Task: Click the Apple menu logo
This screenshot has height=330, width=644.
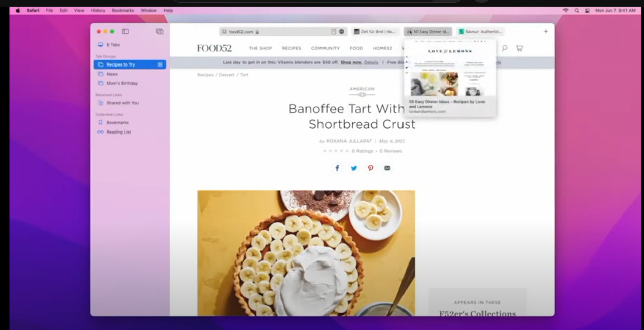Action: 18,10
